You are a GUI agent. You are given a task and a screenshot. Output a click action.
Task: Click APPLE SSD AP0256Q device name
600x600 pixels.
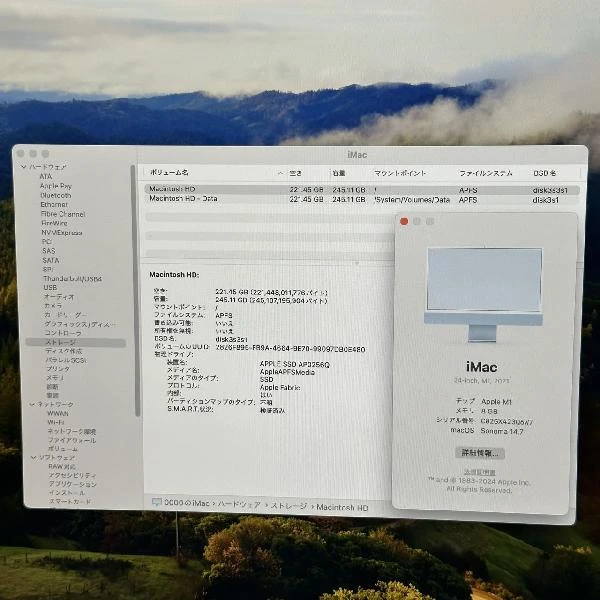coord(295,364)
